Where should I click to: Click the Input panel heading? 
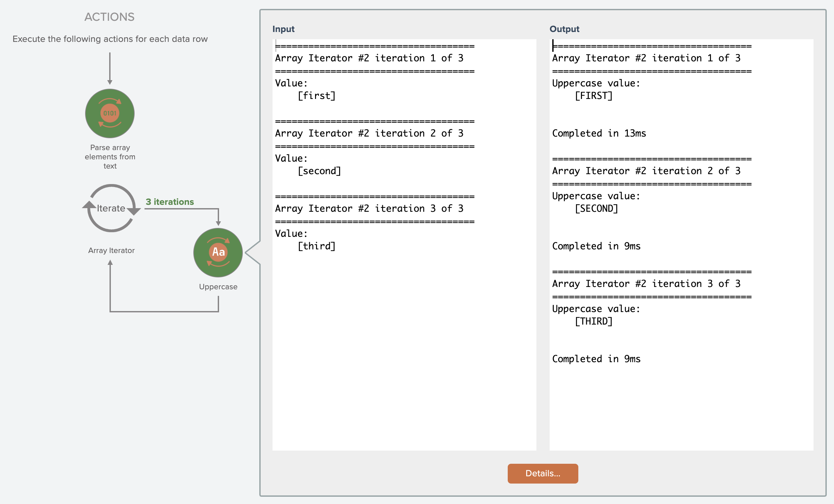pos(283,29)
